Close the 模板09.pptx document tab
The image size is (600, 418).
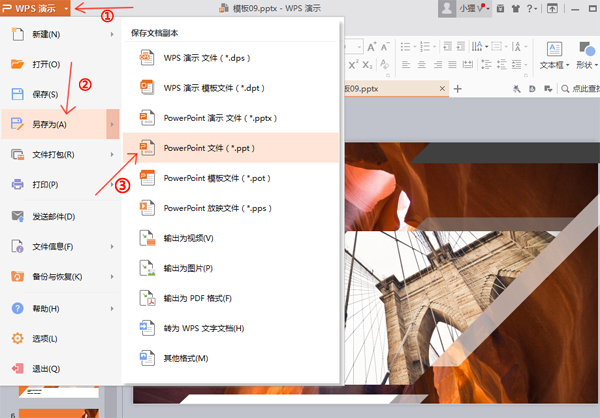[441, 89]
